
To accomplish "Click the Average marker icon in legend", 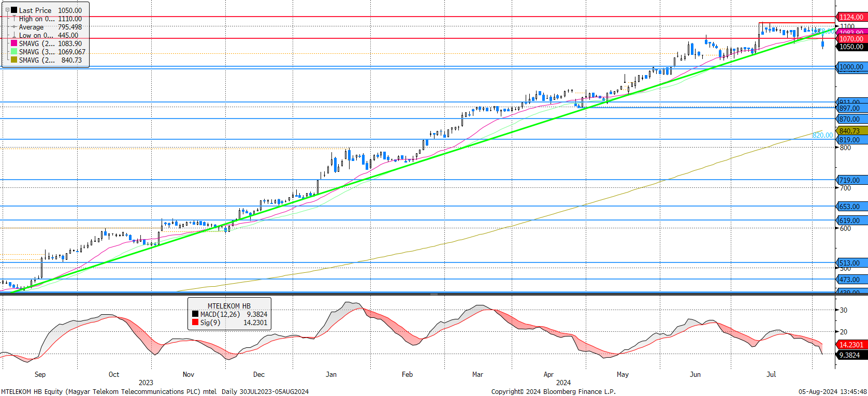I will pyautogui.click(x=14, y=27).
